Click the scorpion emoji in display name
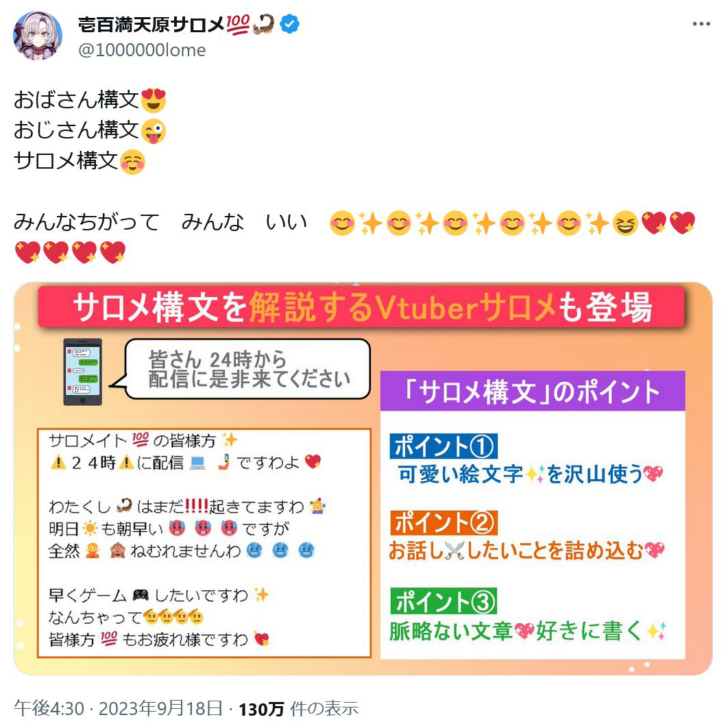Image resolution: width=728 pixels, height=726 pixels. [x=263, y=24]
